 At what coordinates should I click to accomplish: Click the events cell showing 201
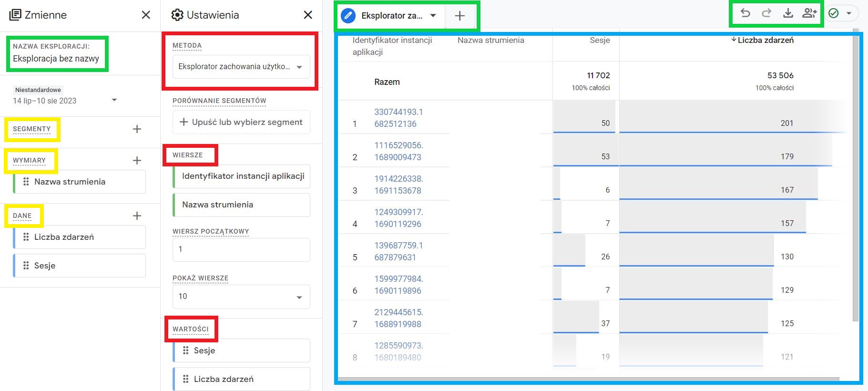pyautogui.click(x=787, y=123)
